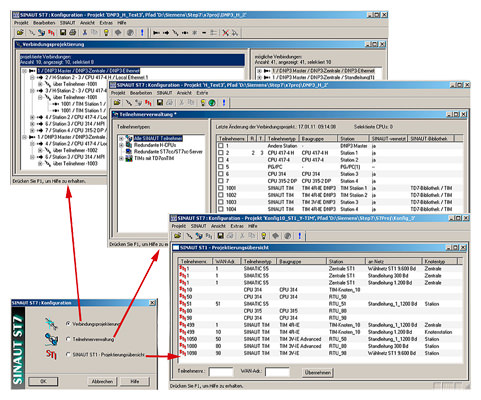Open the Extras menu in ST1 window
Image resolution: width=481 pixels, height=400 pixels.
point(237,226)
